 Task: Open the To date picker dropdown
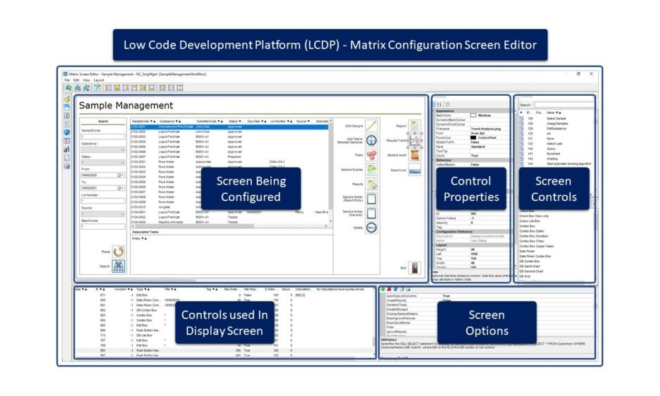coord(121,188)
